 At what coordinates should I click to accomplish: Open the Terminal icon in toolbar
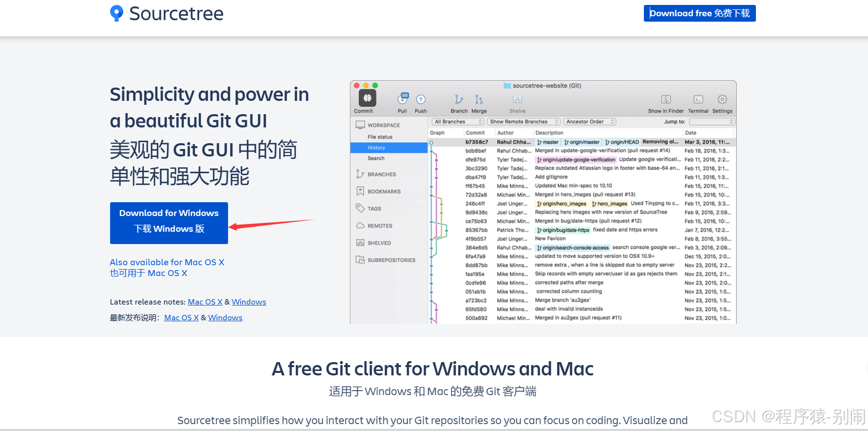tap(698, 99)
